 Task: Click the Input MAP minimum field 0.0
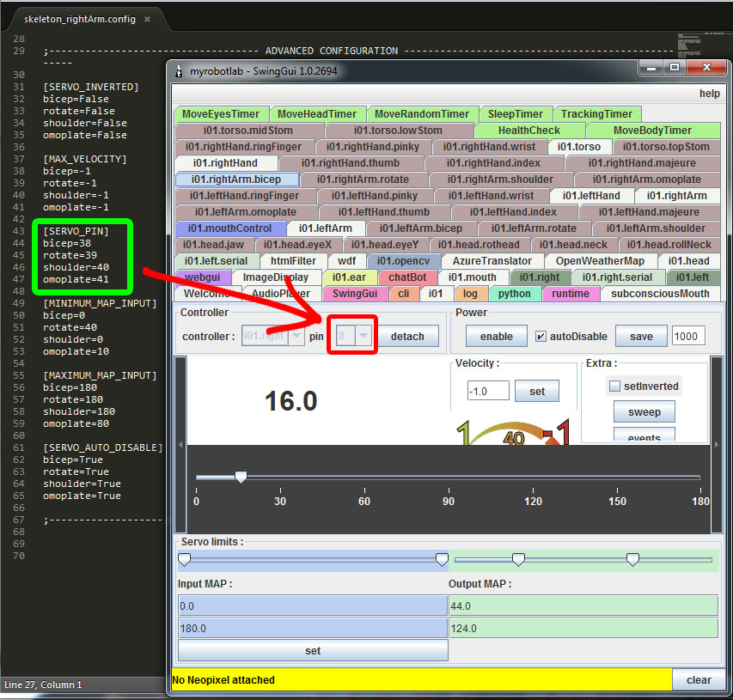tap(313, 606)
